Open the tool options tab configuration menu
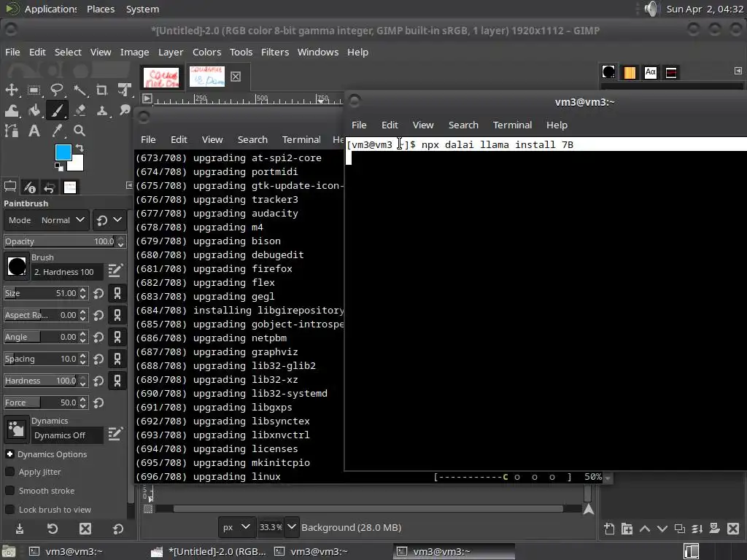Screen dimensions: 747x560 [129, 185]
